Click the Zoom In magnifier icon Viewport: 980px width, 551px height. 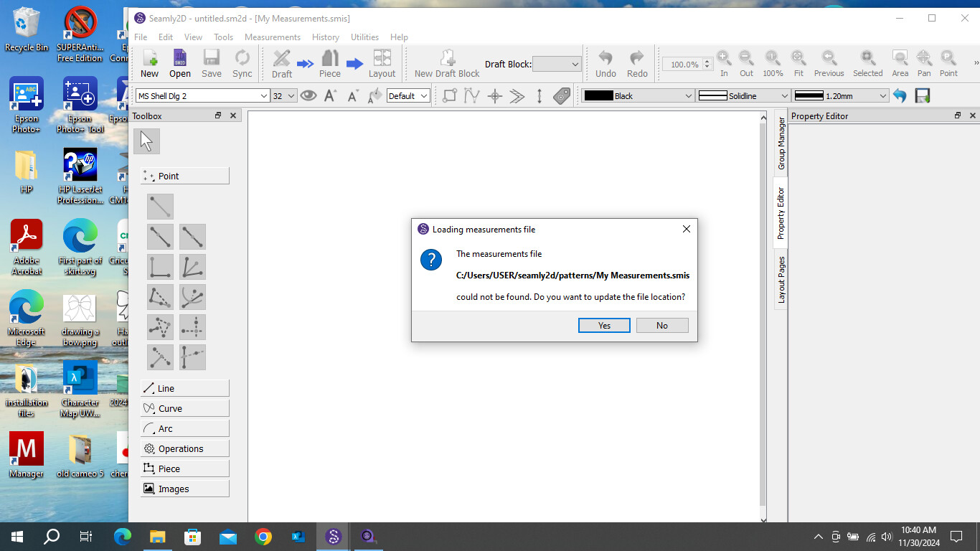724,64
